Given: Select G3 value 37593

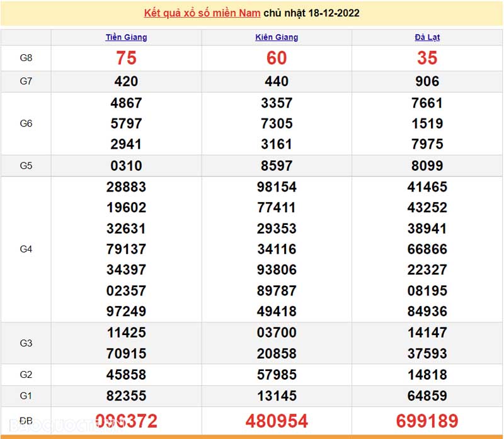Looking at the screenshot, I should click(x=427, y=354).
